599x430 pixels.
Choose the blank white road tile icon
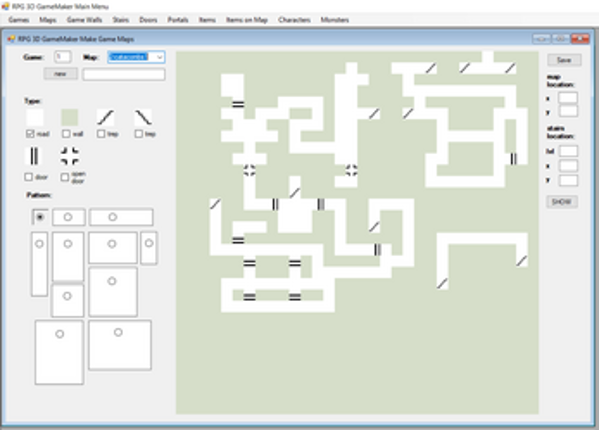pyautogui.click(x=35, y=117)
